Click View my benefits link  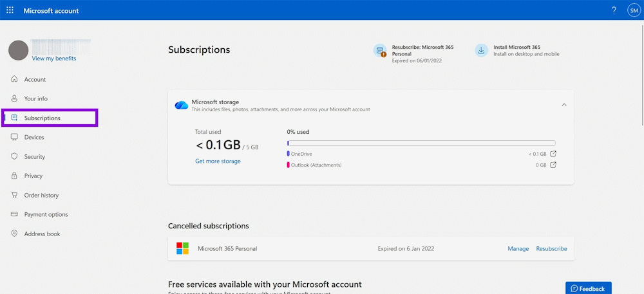pyautogui.click(x=54, y=59)
